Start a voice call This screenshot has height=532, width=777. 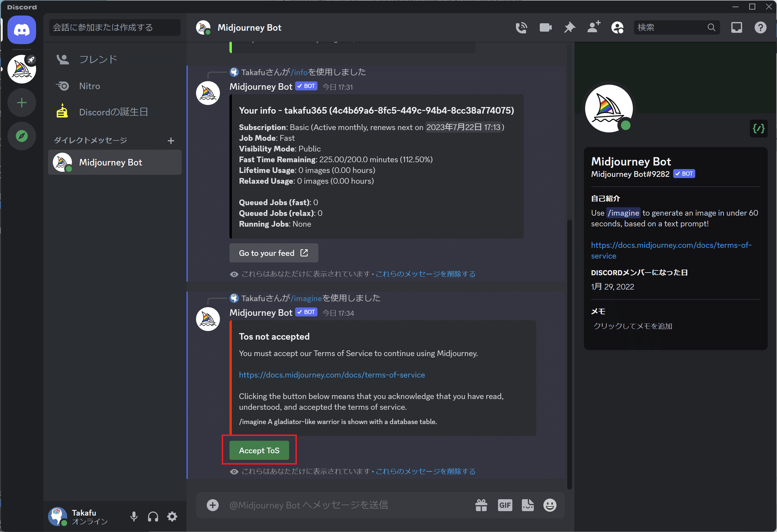521,27
